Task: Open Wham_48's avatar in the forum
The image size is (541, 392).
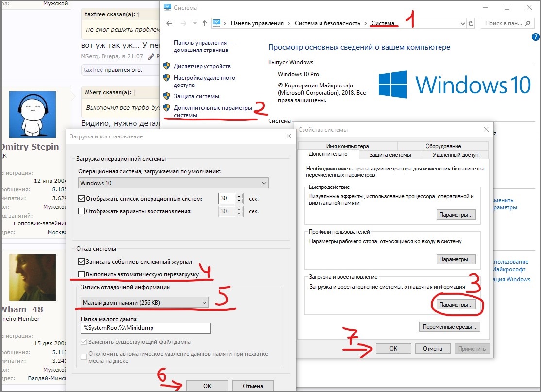Action: pos(33,277)
